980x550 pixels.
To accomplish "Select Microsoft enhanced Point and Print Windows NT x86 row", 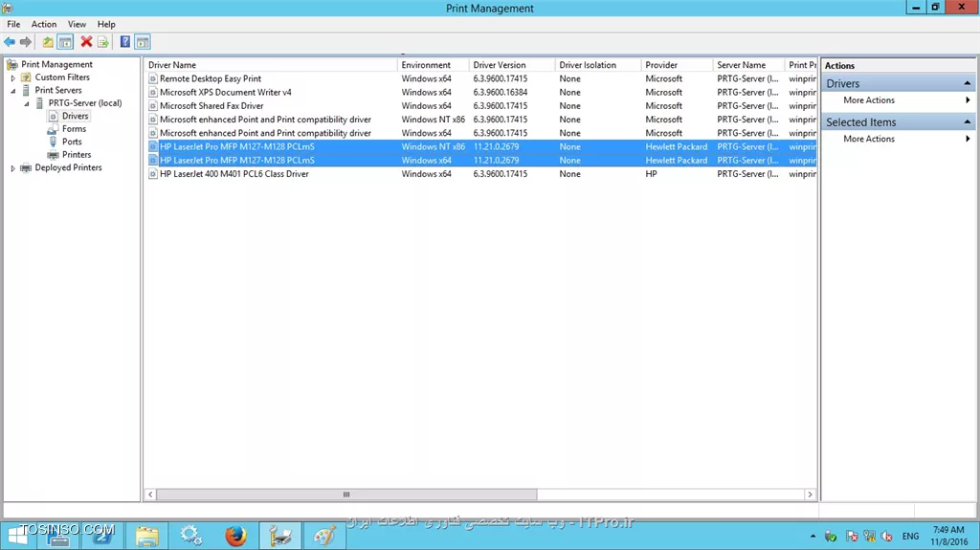I will (x=480, y=120).
